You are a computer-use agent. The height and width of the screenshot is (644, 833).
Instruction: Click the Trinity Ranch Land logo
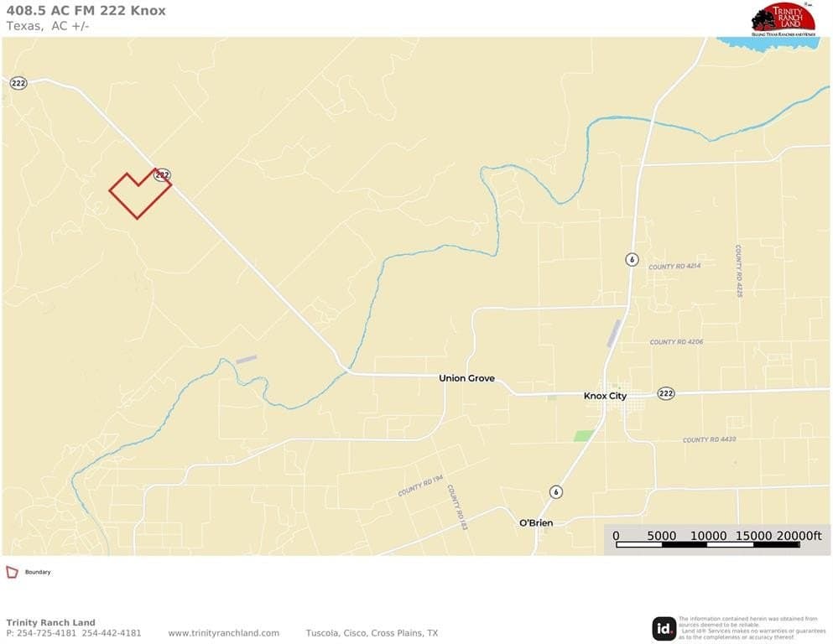tap(783, 19)
